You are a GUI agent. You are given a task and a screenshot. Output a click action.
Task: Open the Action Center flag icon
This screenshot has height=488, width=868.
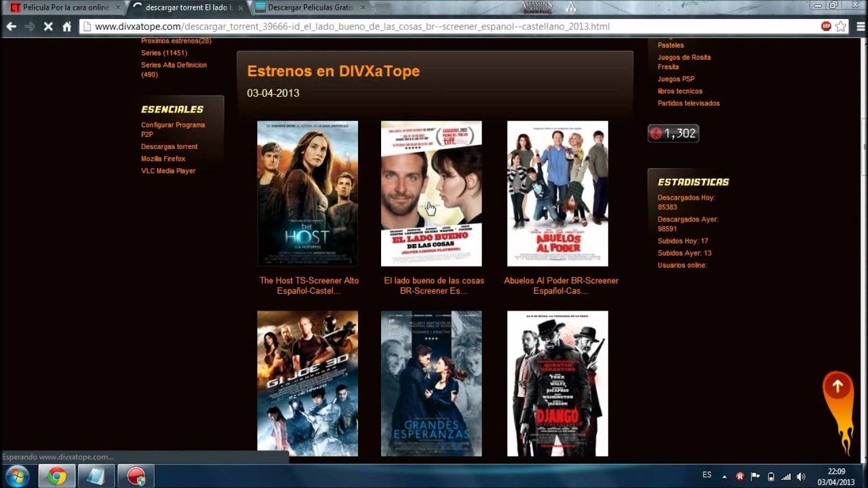pyautogui.click(x=755, y=476)
